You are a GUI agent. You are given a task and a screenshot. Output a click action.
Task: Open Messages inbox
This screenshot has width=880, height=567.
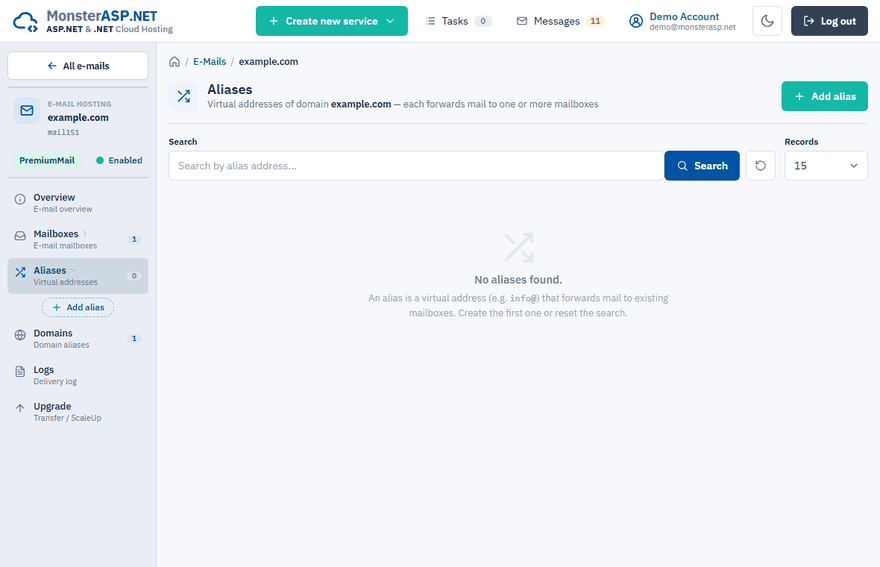(560, 21)
